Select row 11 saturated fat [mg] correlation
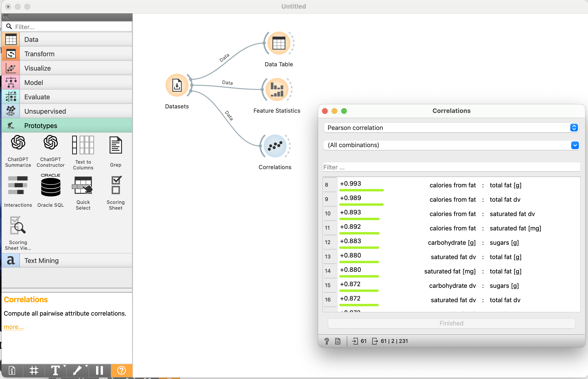 tap(451, 228)
